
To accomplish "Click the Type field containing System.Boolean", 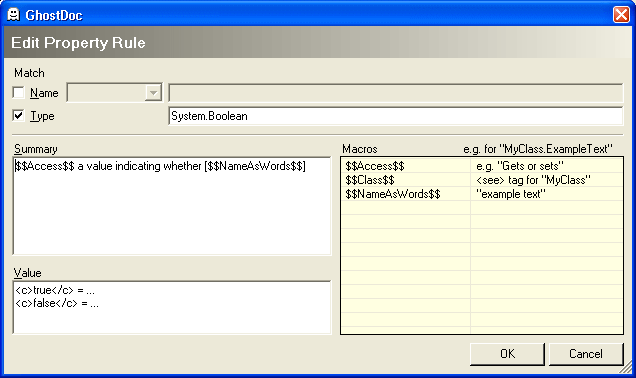I will pyautogui.click(x=395, y=116).
